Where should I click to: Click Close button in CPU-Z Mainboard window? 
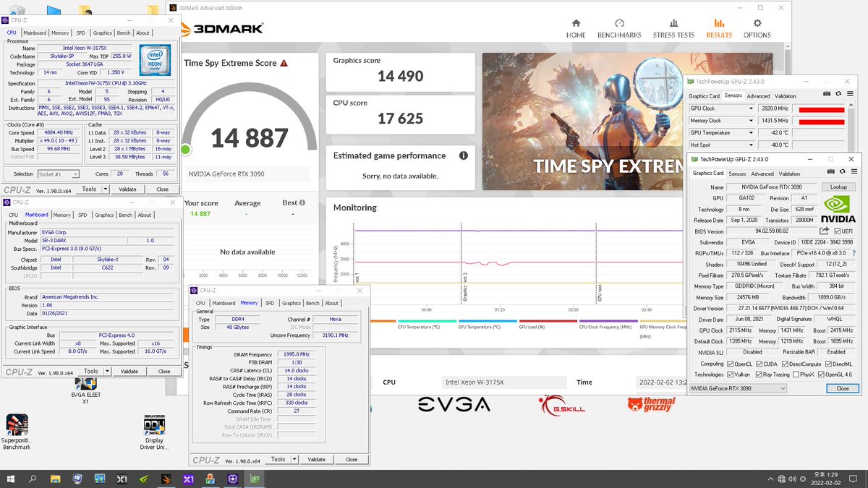(x=164, y=372)
